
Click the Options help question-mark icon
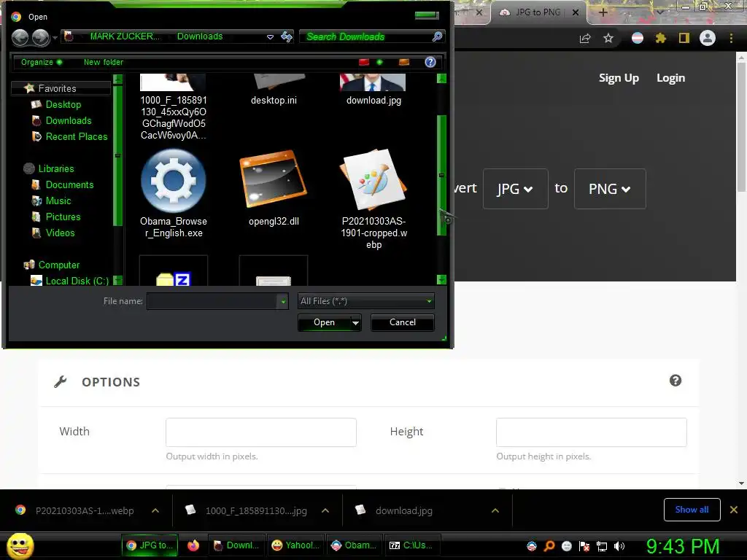coord(675,381)
